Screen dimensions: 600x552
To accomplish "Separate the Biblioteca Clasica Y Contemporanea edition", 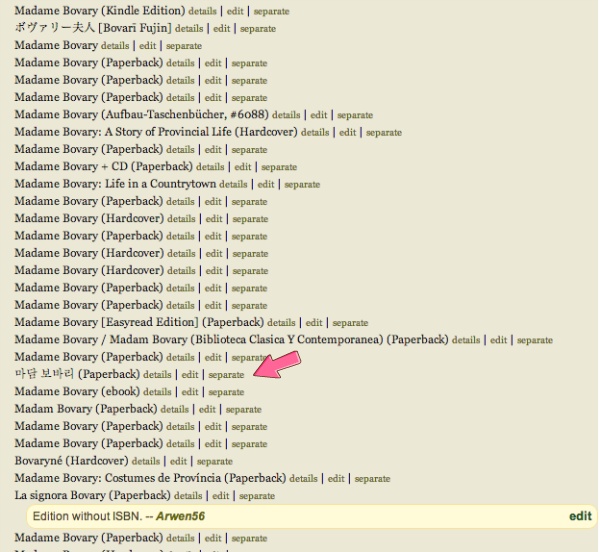I will (x=535, y=340).
